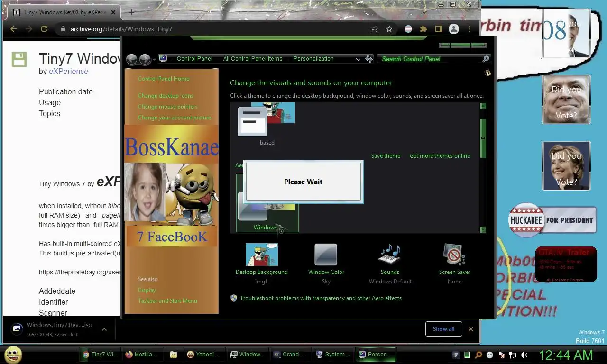
Task: Click the Chrome address bar URL
Action: pyautogui.click(x=121, y=29)
